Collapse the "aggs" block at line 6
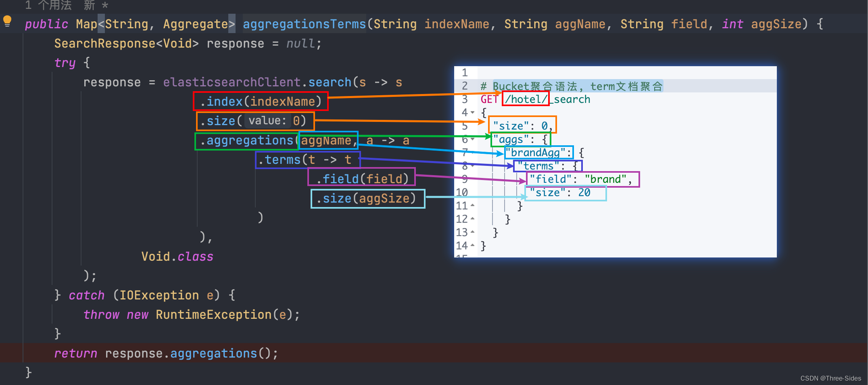The width and height of the screenshot is (868, 385). click(x=472, y=139)
